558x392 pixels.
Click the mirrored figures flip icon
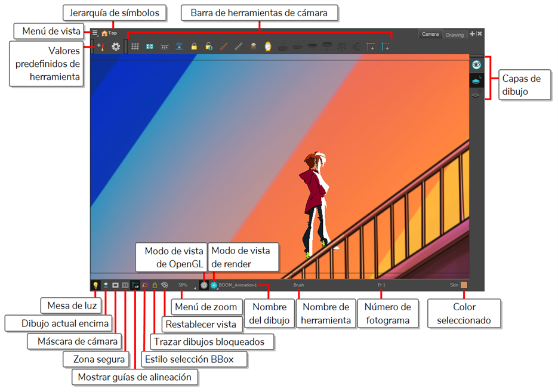[341, 47]
